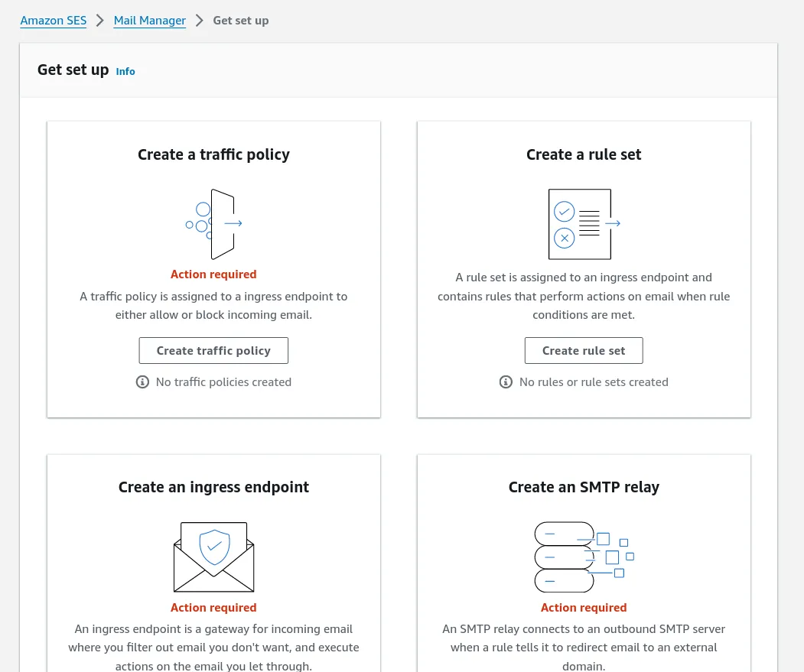Click Action required under traffic policy icon
Viewport: 804px width, 672px height.
pos(213,274)
